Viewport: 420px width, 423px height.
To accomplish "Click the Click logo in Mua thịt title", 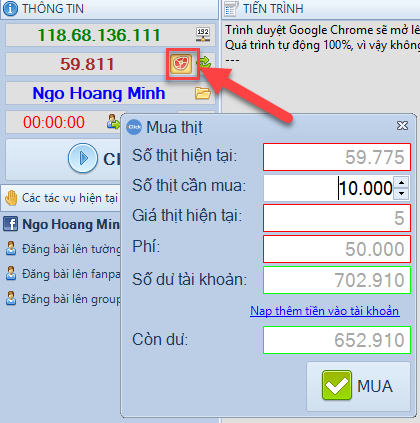I will (134, 127).
